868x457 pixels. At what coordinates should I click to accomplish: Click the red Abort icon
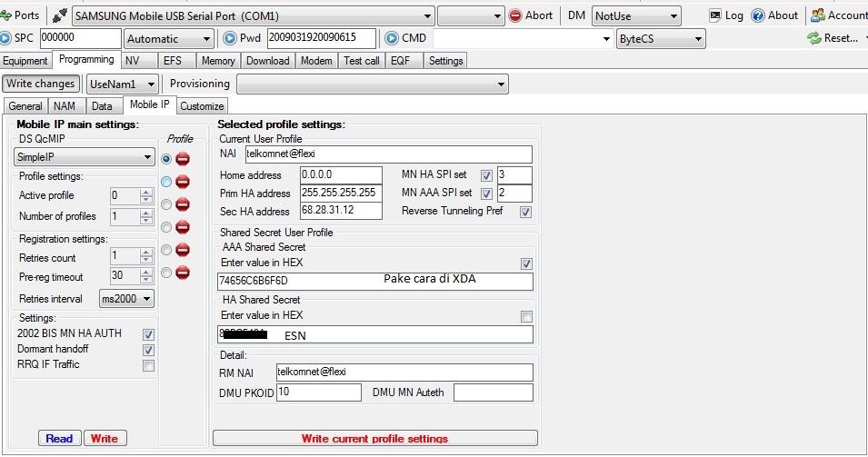(516, 15)
